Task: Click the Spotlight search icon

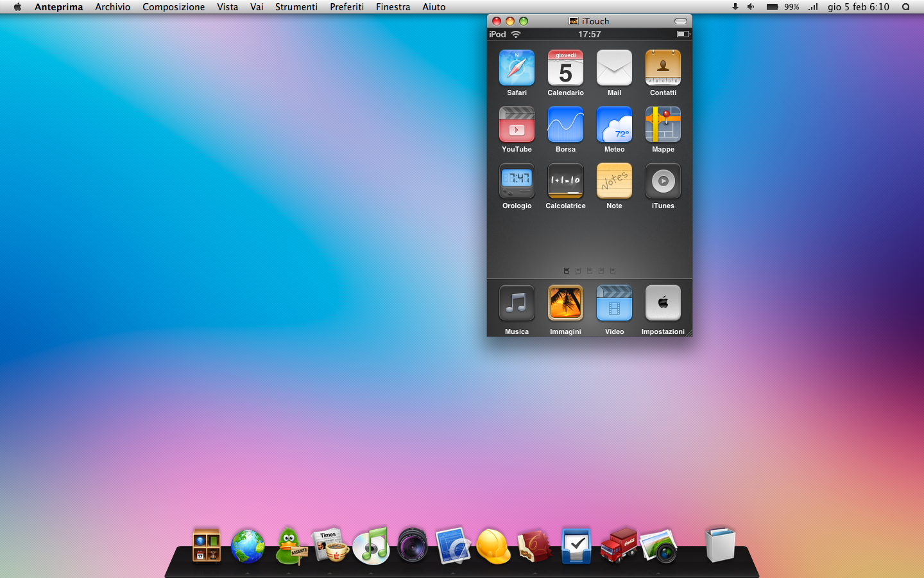Action: (x=906, y=7)
